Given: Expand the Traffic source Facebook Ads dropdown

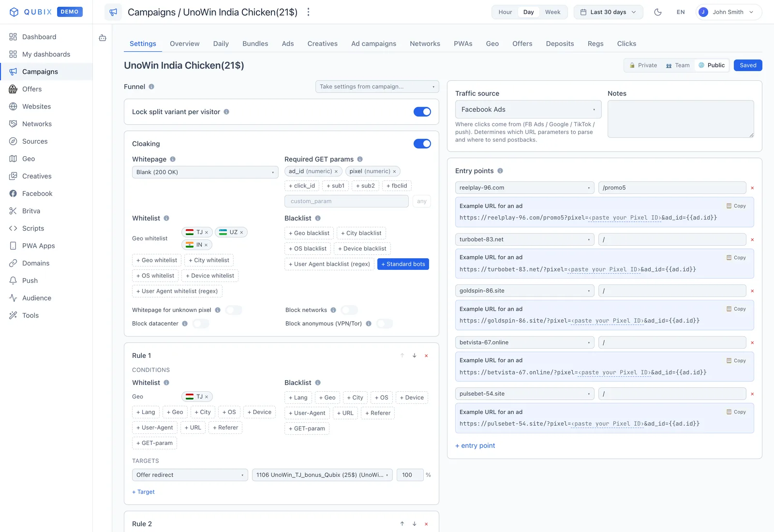Looking at the screenshot, I should (528, 109).
